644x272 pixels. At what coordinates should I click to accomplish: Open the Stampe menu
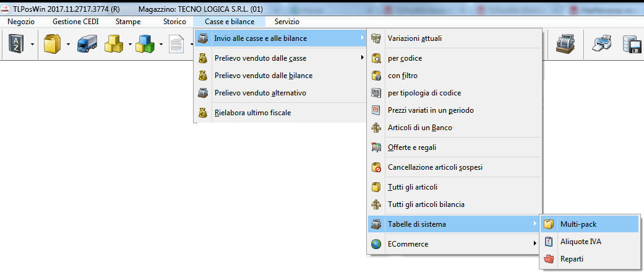[x=127, y=22]
